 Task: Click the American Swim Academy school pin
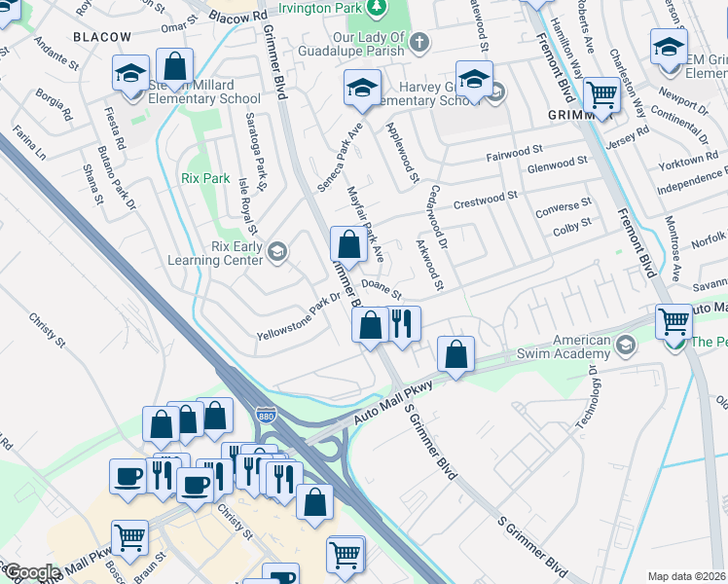pos(626,346)
